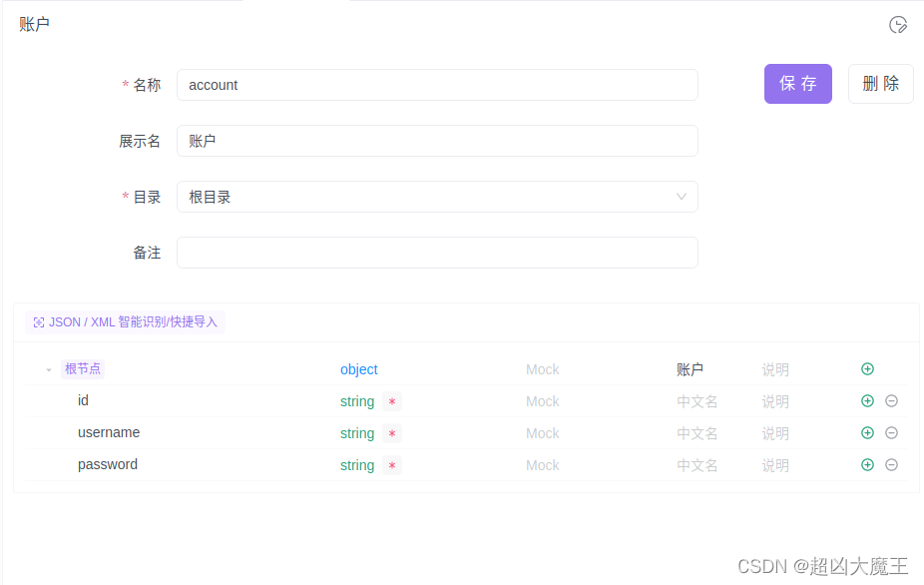Click the Mock field of id row
The image size is (924, 585).
point(542,401)
